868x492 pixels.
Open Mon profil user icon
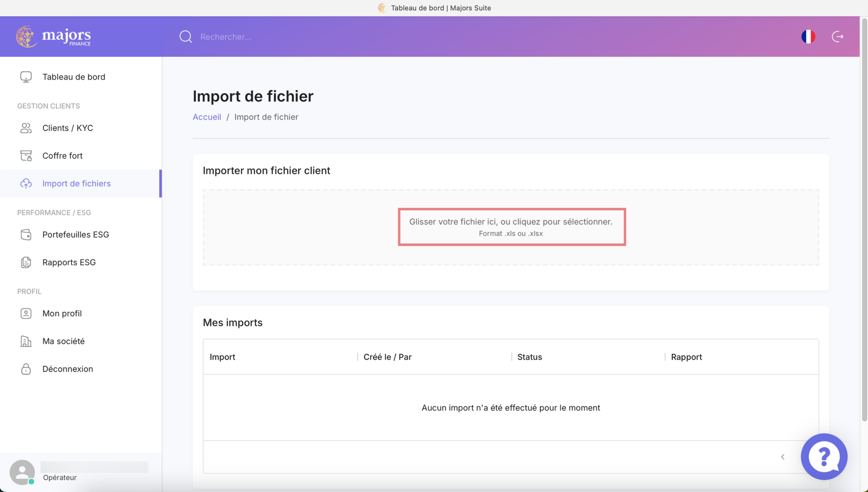coord(26,313)
